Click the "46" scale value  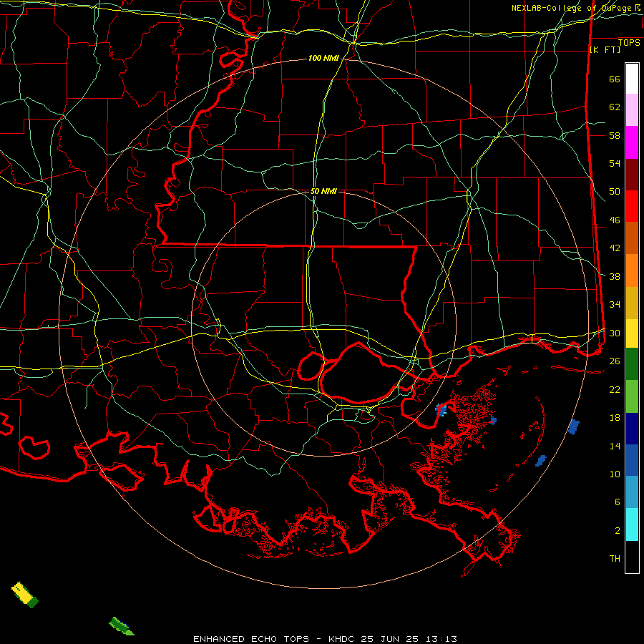pyautogui.click(x=615, y=220)
